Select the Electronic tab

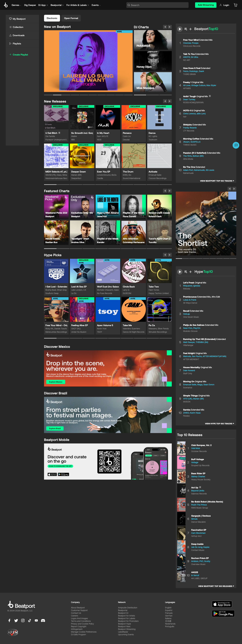point(52,18)
